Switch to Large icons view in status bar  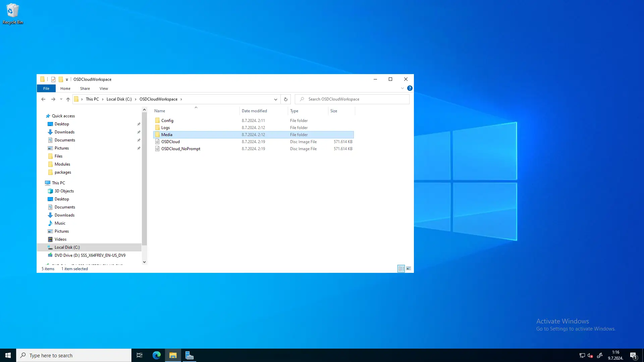coord(409,268)
